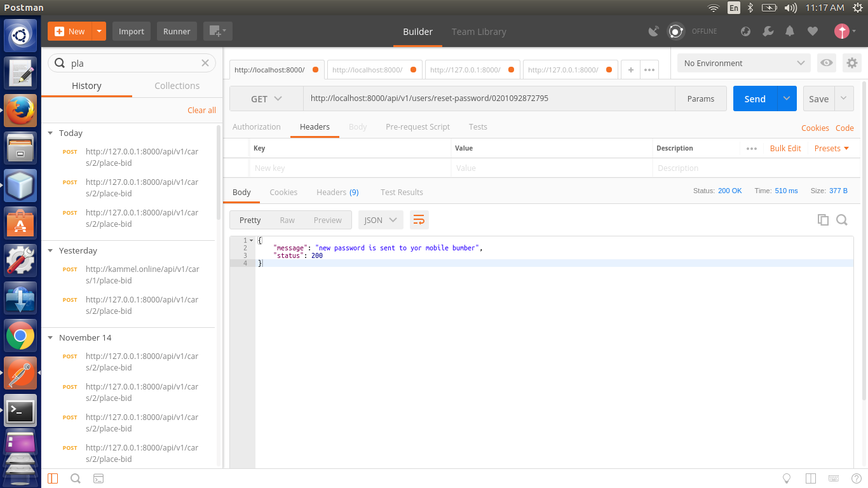The height and width of the screenshot is (488, 868).
Task: Open notifications bell icon
Action: click(790, 31)
